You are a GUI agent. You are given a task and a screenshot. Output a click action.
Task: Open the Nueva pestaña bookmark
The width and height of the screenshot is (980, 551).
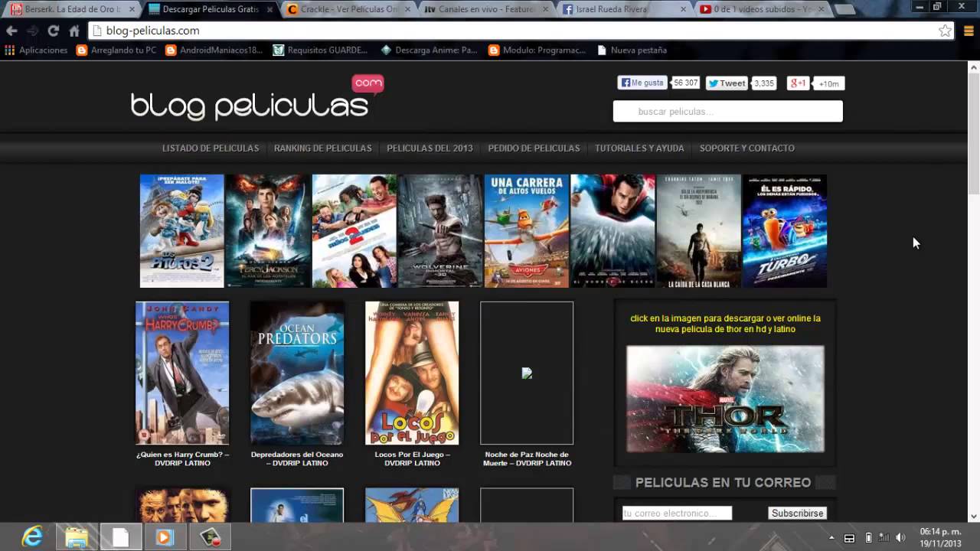[x=632, y=50]
